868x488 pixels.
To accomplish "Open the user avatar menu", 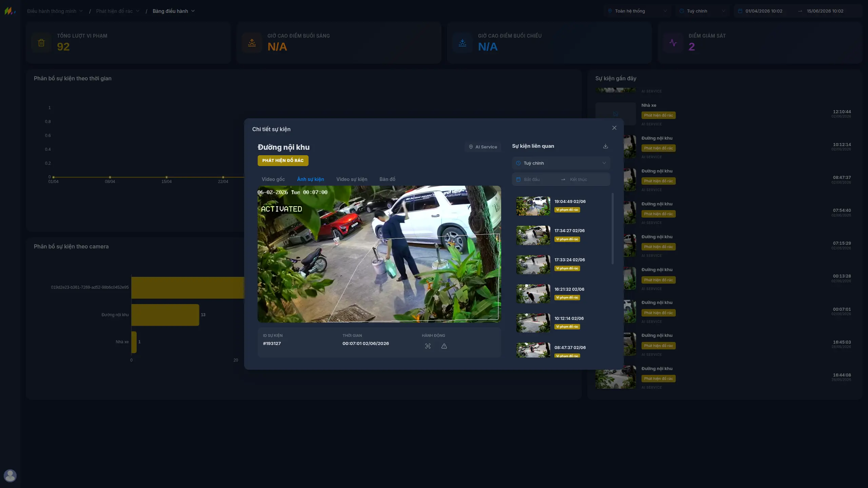I will pyautogui.click(x=10, y=475).
